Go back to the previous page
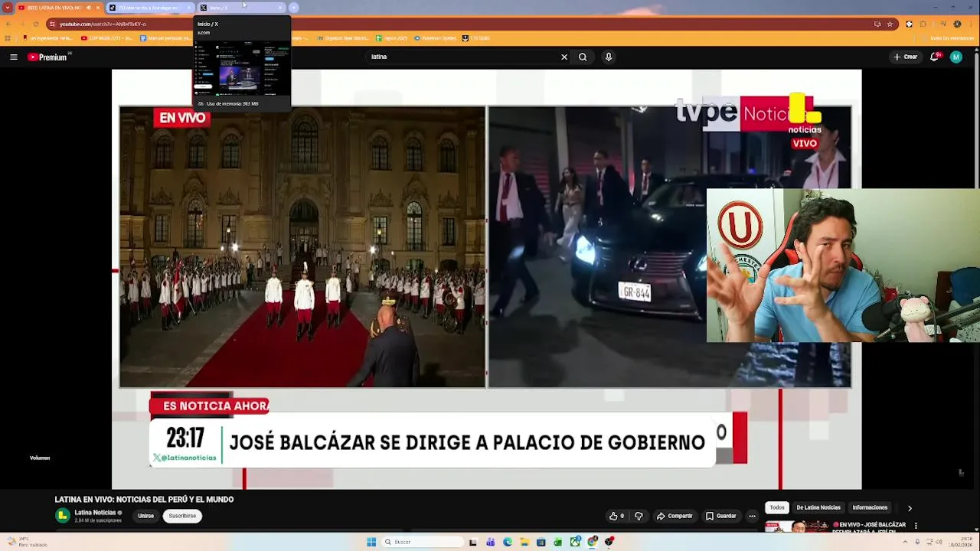Image resolution: width=980 pixels, height=551 pixels. tap(8, 24)
